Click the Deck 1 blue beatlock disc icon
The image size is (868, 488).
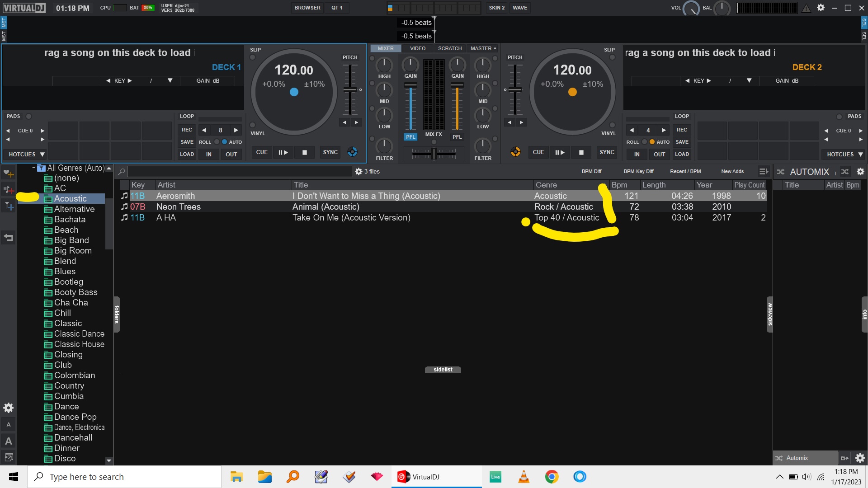tap(352, 152)
